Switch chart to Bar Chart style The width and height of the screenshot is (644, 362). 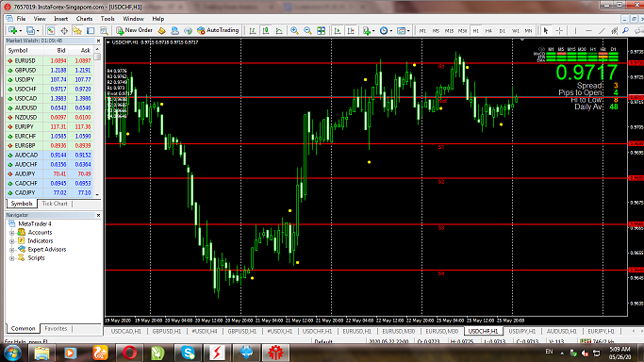(253, 31)
